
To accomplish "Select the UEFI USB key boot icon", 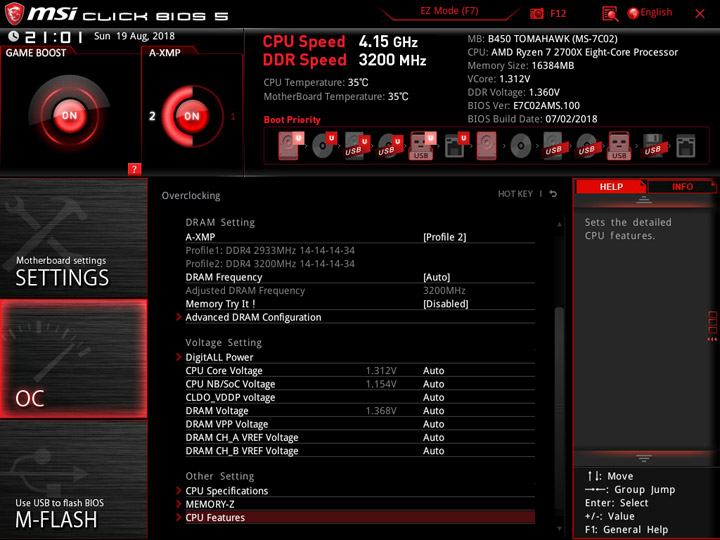I will [x=422, y=146].
